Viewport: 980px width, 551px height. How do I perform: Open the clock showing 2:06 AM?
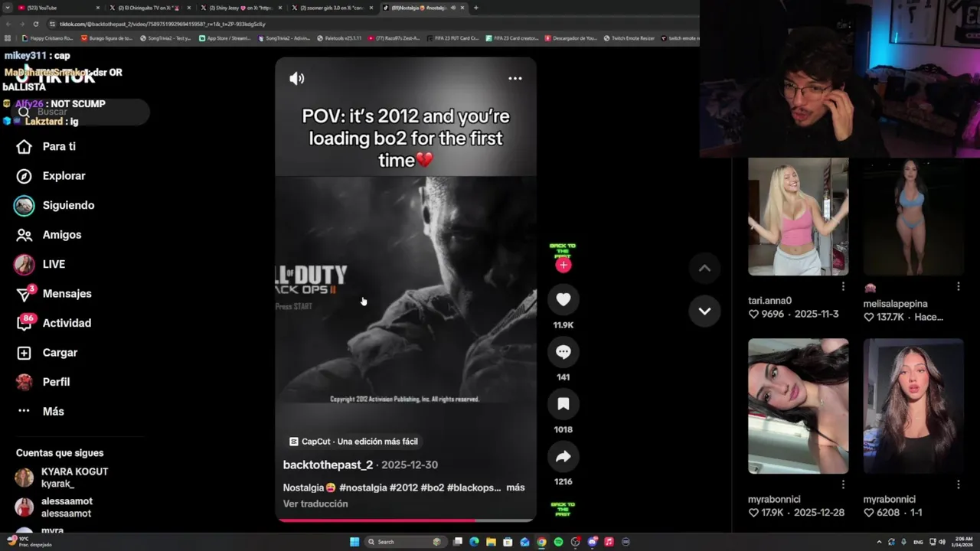(x=963, y=542)
